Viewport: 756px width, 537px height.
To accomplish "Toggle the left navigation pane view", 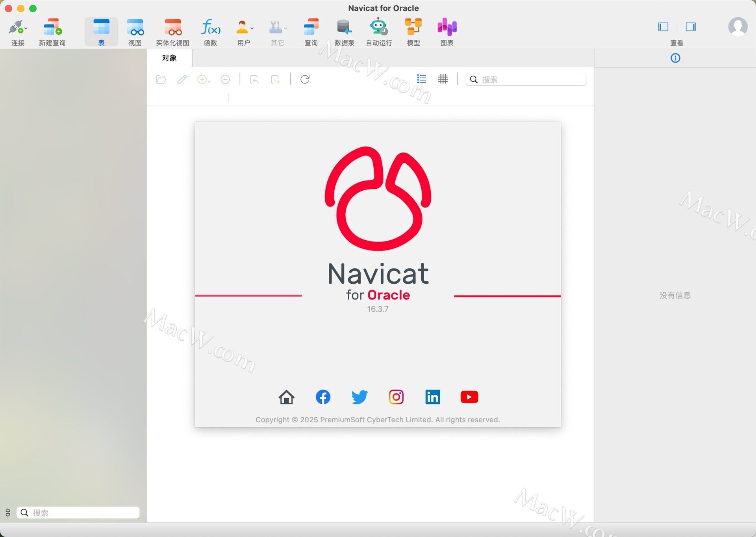I will tap(663, 27).
